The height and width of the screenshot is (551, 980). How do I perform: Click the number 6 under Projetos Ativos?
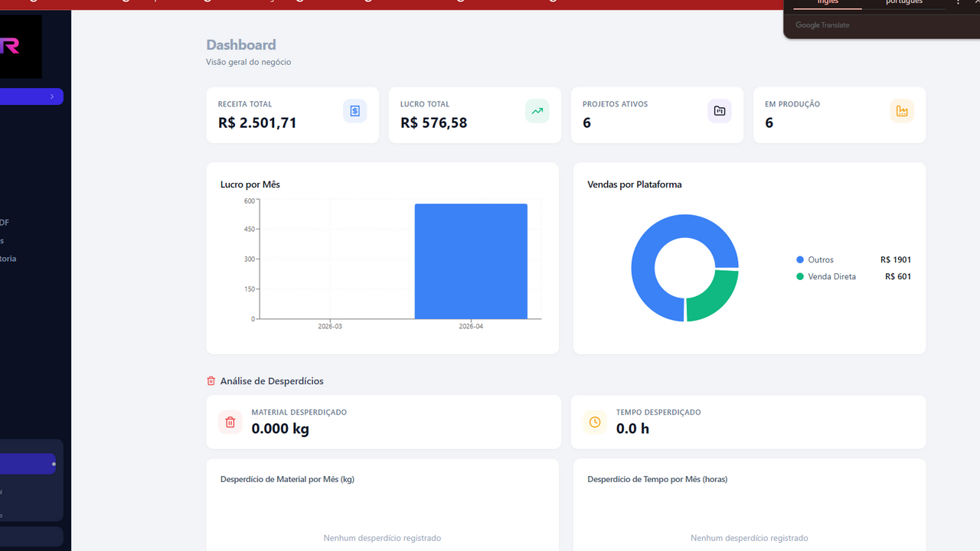pos(587,122)
